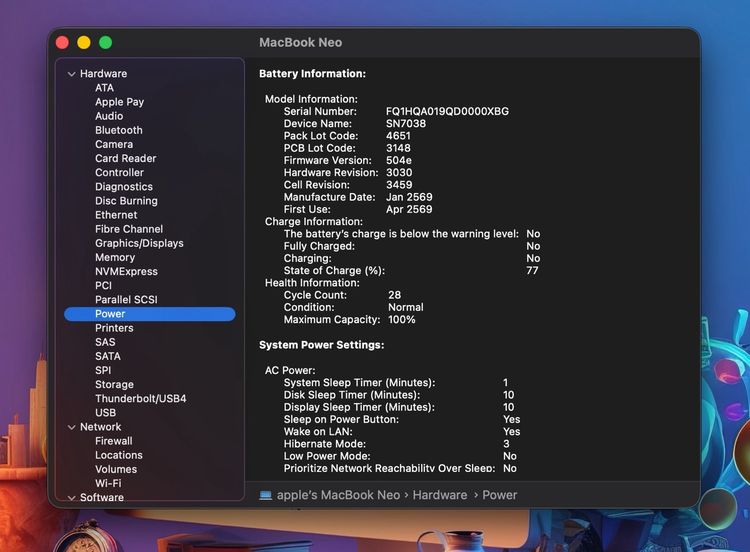The height and width of the screenshot is (552, 750).
Task: Click the laptop icon in path bar
Action: point(265,495)
